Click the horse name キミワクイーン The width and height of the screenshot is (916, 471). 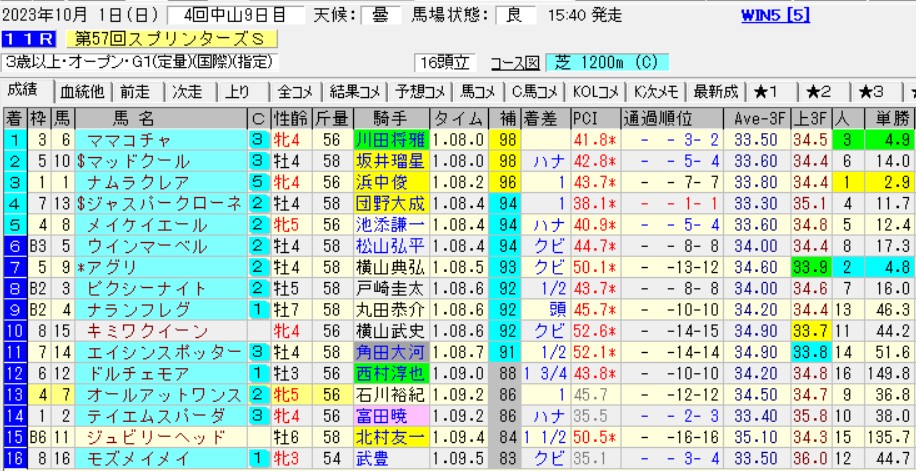point(134,331)
